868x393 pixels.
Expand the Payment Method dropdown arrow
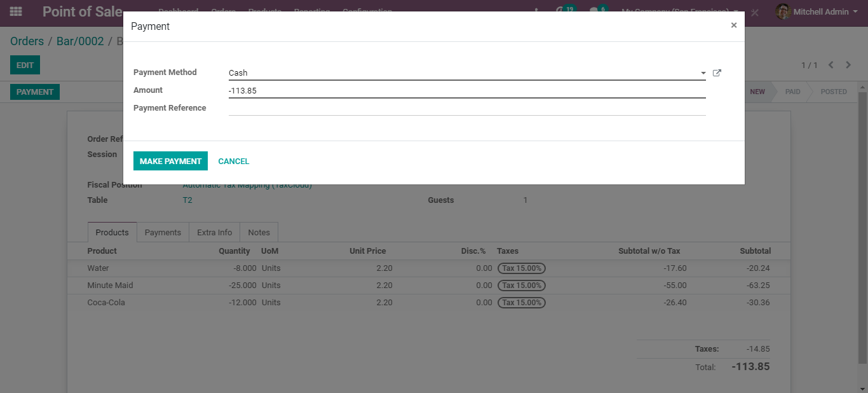pyautogui.click(x=703, y=73)
